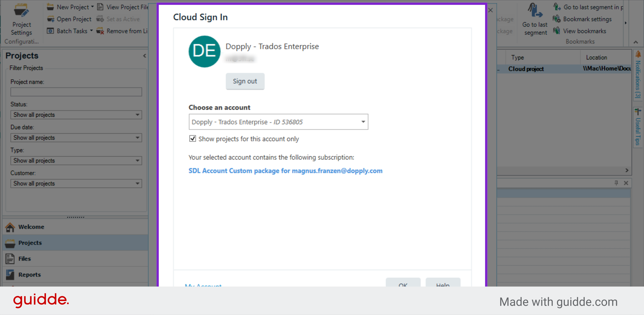The height and width of the screenshot is (315, 644).
Task: Click the Set as Active icon
Action: [100, 19]
